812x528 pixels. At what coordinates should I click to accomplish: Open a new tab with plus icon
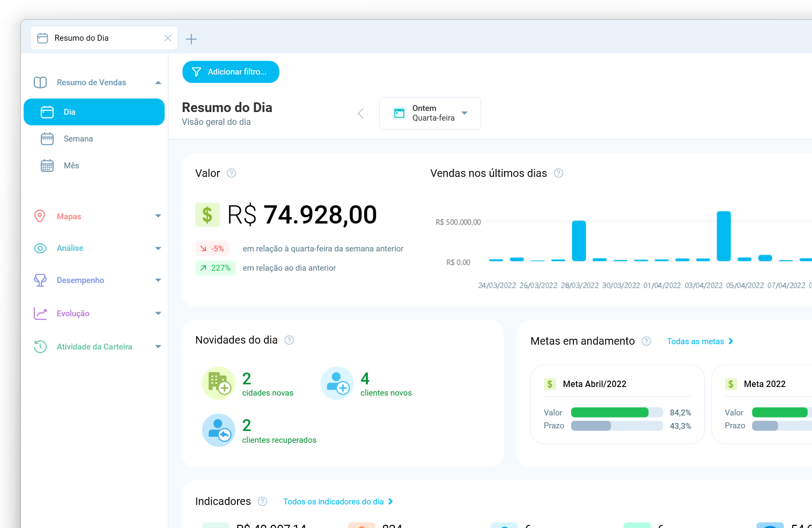(x=191, y=39)
